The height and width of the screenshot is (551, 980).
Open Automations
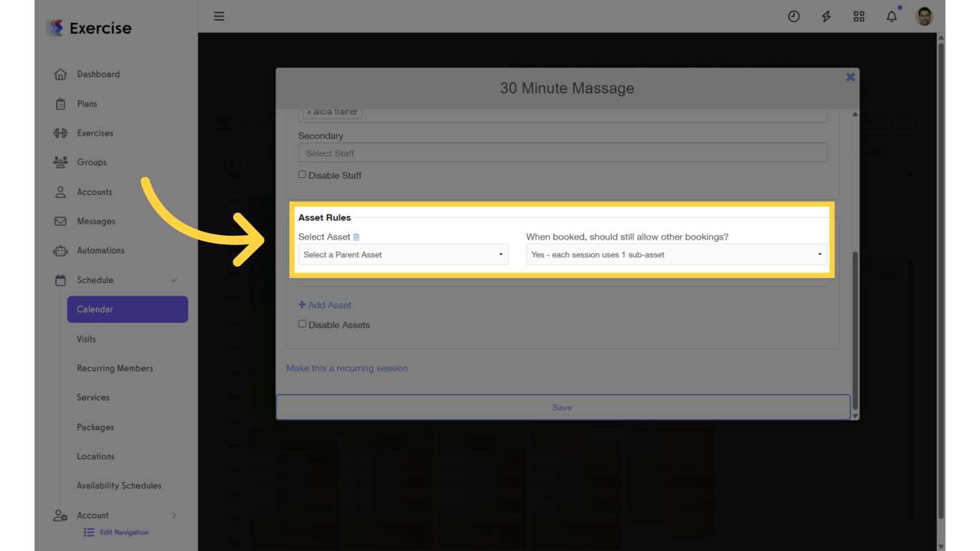101,250
